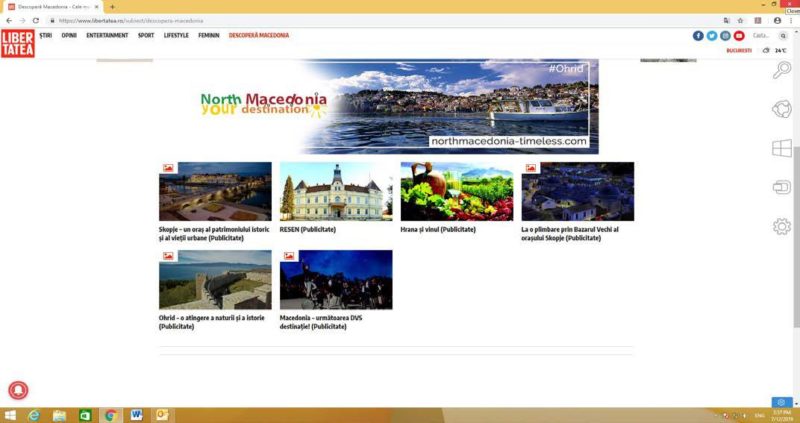Open the Twitter social icon
The width and height of the screenshot is (800, 423).
712,36
